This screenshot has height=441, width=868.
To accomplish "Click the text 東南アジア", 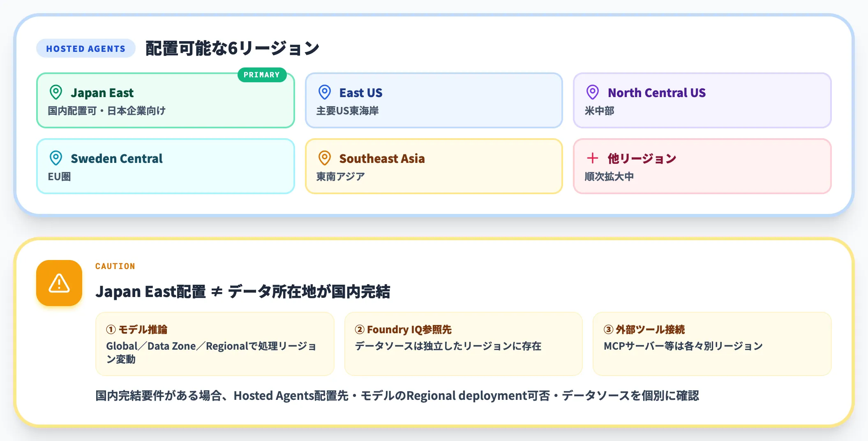I will 341,176.
